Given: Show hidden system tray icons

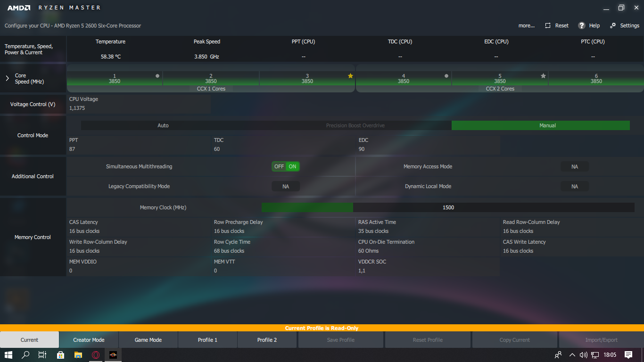Looking at the screenshot, I should pos(572,355).
